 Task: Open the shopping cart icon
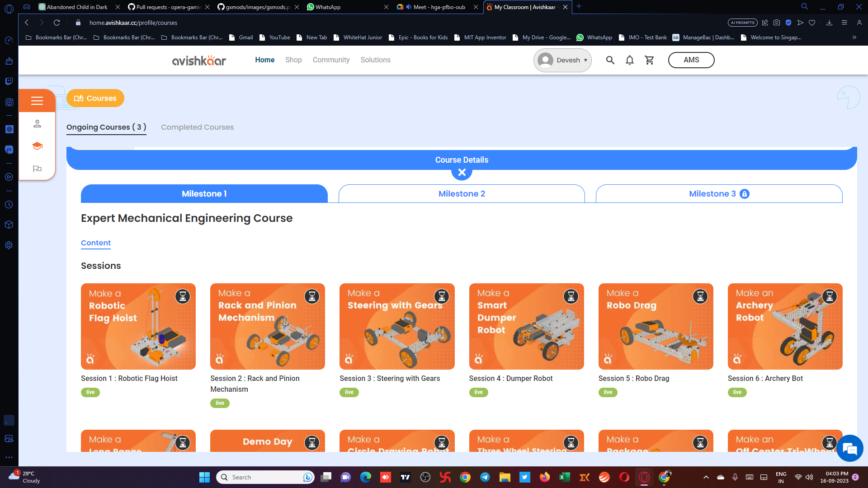tap(649, 60)
